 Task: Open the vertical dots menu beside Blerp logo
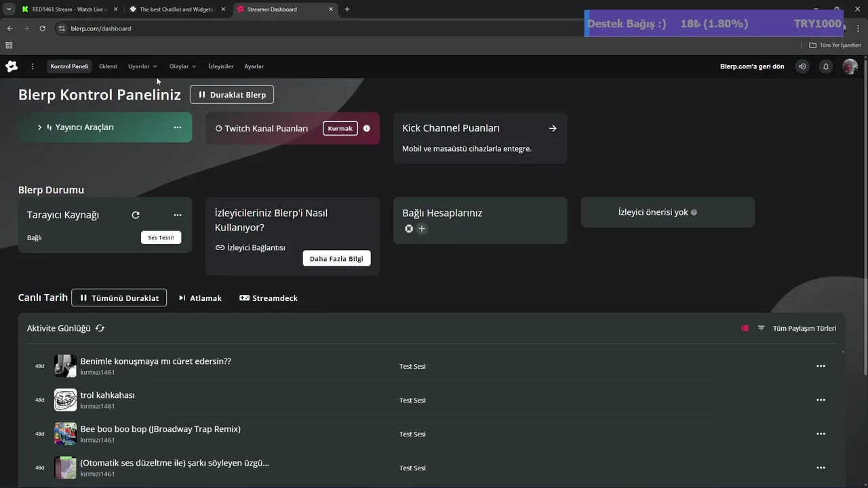coord(32,66)
